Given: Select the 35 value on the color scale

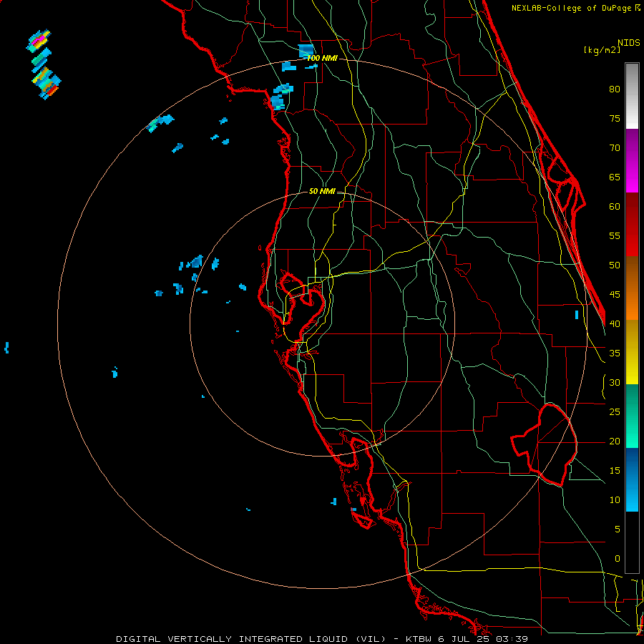Looking at the screenshot, I should pyautogui.click(x=615, y=353).
